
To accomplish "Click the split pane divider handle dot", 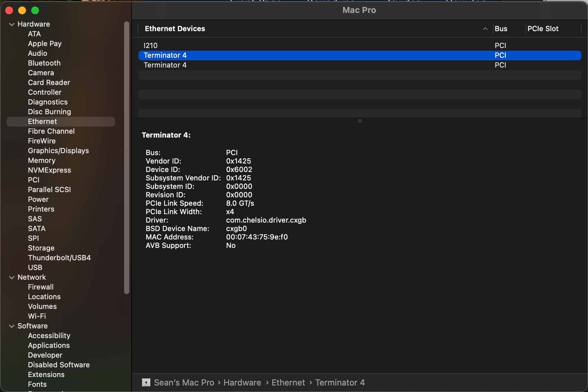I will (360, 121).
